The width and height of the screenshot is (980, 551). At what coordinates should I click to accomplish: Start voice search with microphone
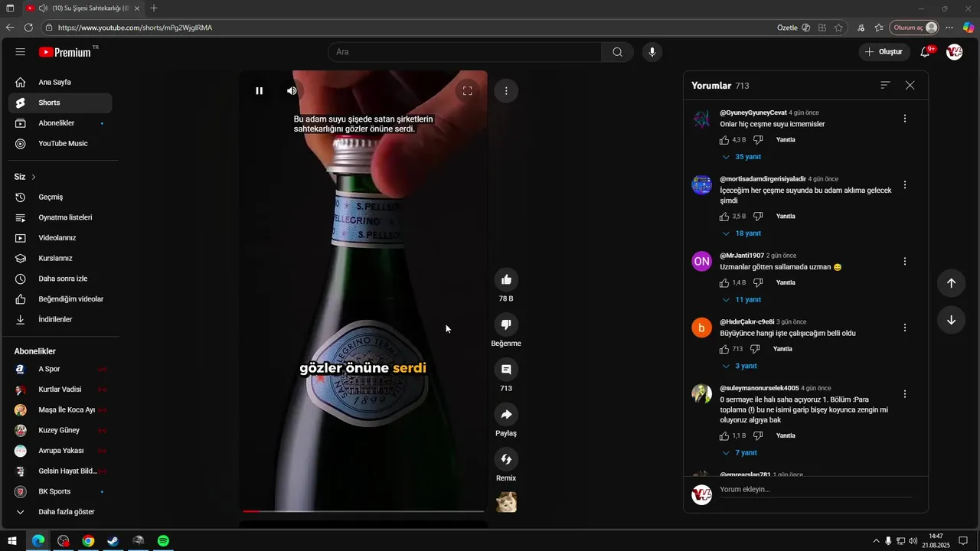(x=652, y=52)
